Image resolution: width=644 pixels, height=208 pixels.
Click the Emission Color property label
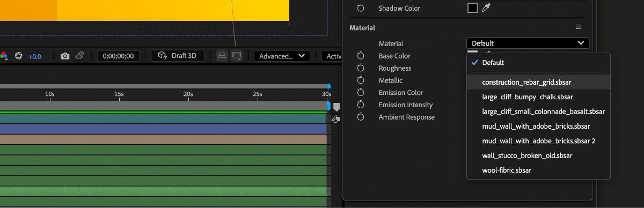tap(401, 93)
